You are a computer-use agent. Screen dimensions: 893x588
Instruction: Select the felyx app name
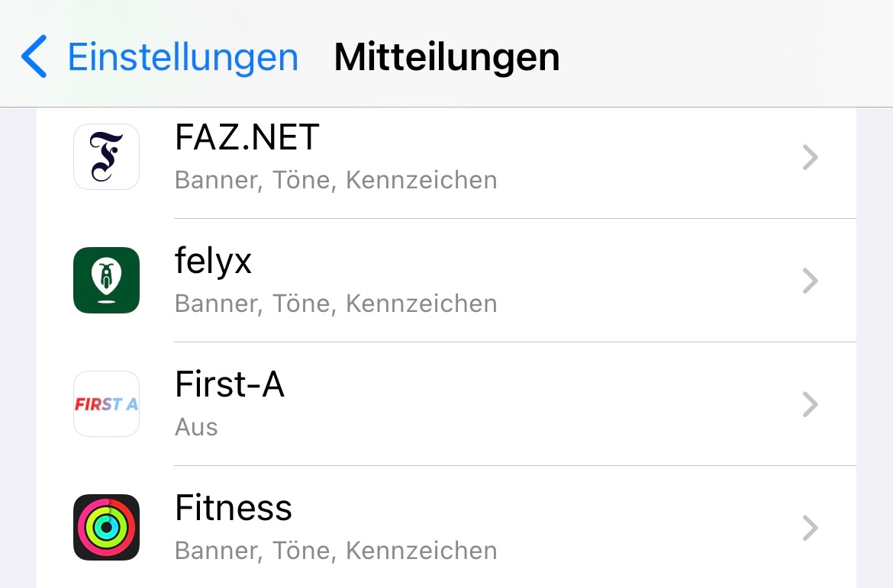coord(213,262)
